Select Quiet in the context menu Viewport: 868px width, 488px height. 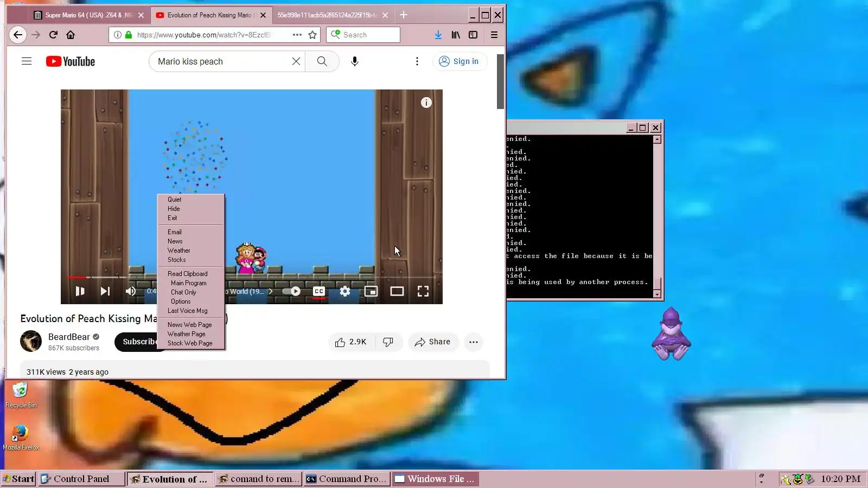191,200
